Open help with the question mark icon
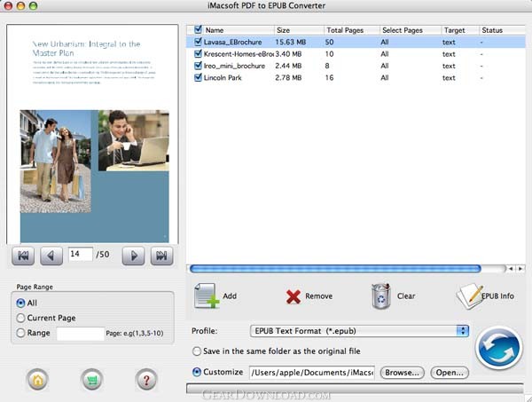532x402 pixels. tap(146, 380)
